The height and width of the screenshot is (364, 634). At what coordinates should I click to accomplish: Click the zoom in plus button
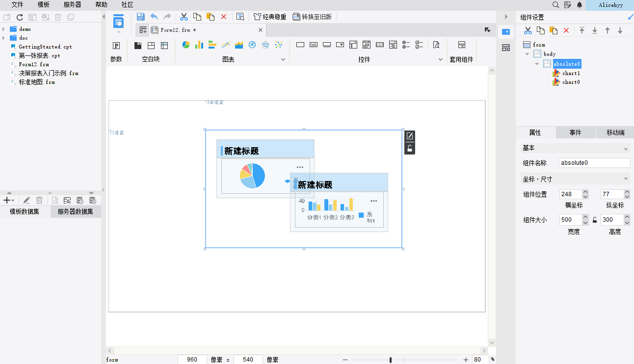pos(466,360)
